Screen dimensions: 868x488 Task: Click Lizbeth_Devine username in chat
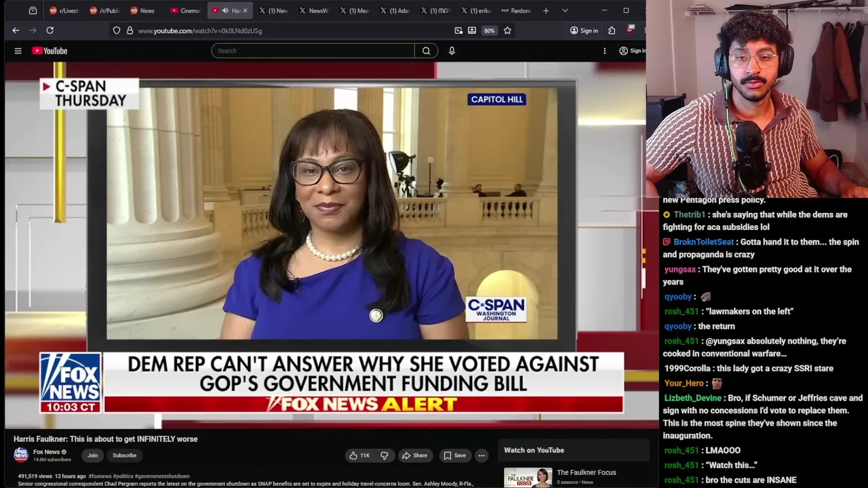pyautogui.click(x=692, y=399)
